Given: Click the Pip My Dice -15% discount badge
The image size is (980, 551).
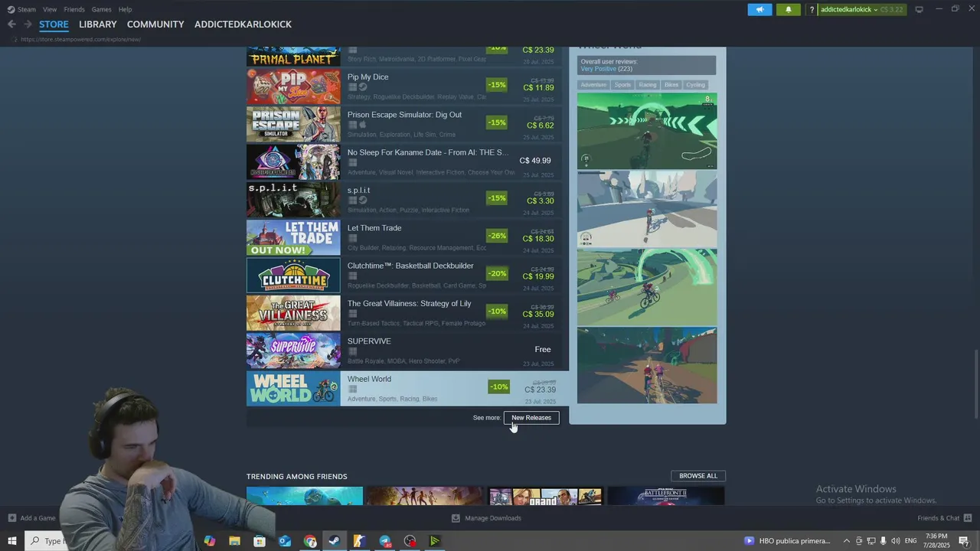Looking at the screenshot, I should point(498,85).
